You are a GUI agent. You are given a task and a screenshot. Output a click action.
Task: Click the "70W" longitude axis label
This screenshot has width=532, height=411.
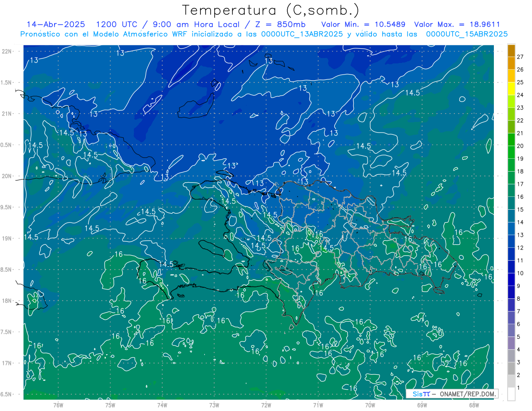point(370,405)
